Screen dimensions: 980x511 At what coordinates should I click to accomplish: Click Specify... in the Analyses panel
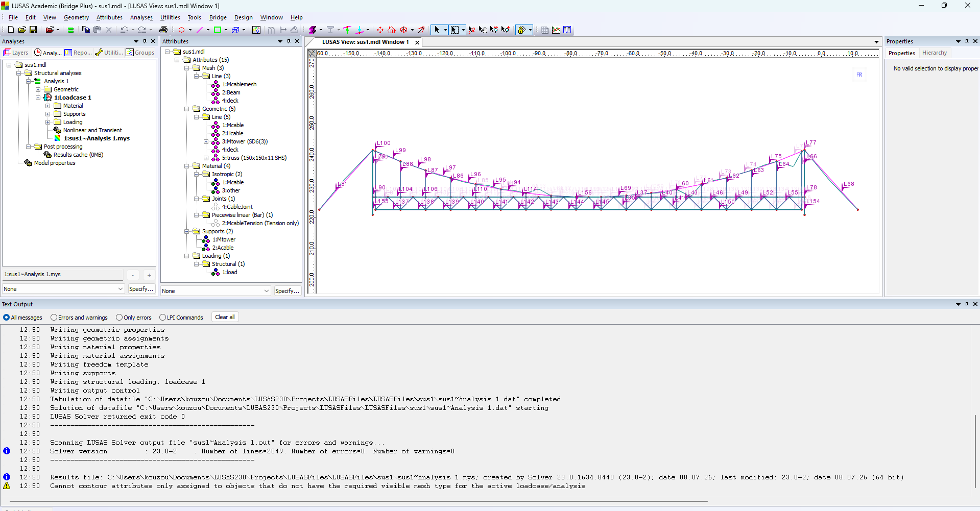pyautogui.click(x=141, y=289)
